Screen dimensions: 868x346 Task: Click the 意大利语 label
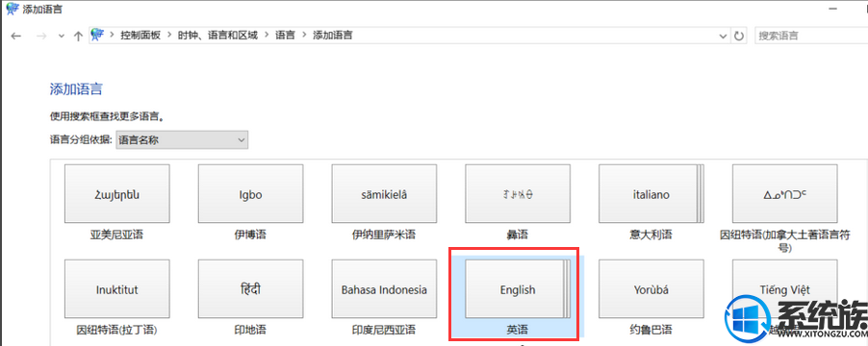pyautogui.click(x=651, y=235)
